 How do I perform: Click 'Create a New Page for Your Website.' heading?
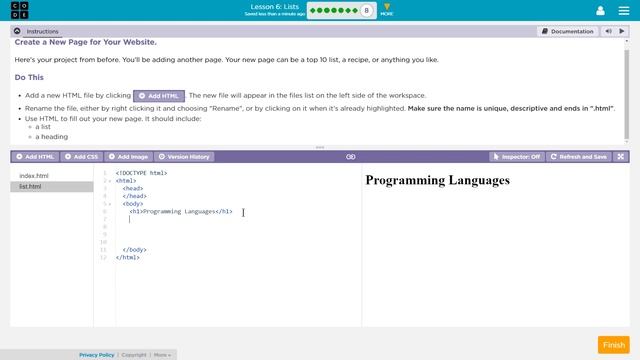[x=86, y=42]
